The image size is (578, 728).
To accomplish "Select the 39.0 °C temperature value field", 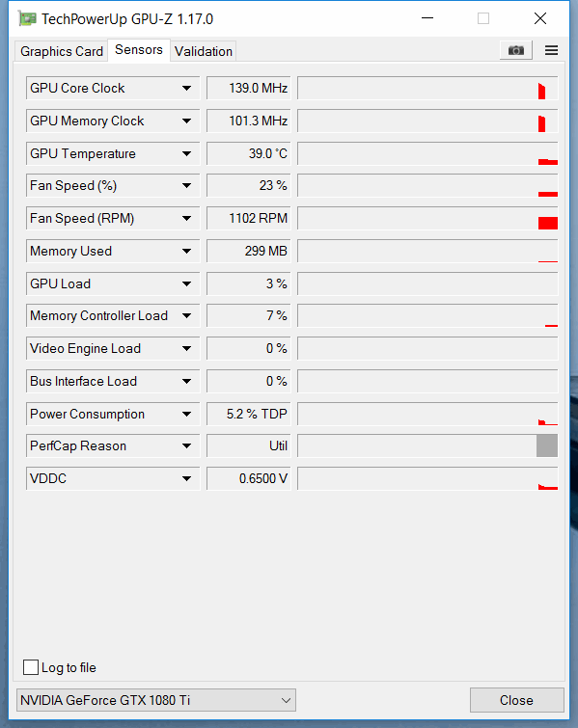I will pos(249,153).
